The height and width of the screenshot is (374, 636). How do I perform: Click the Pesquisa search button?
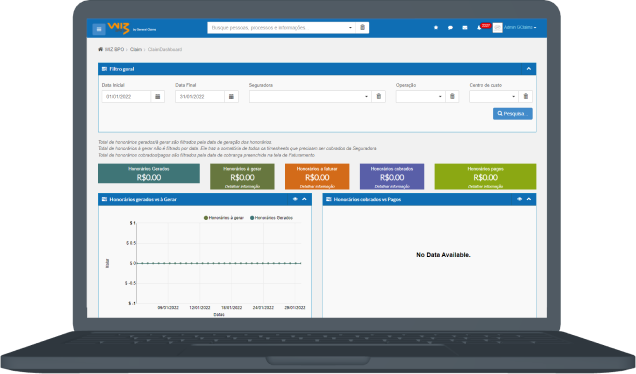click(513, 114)
